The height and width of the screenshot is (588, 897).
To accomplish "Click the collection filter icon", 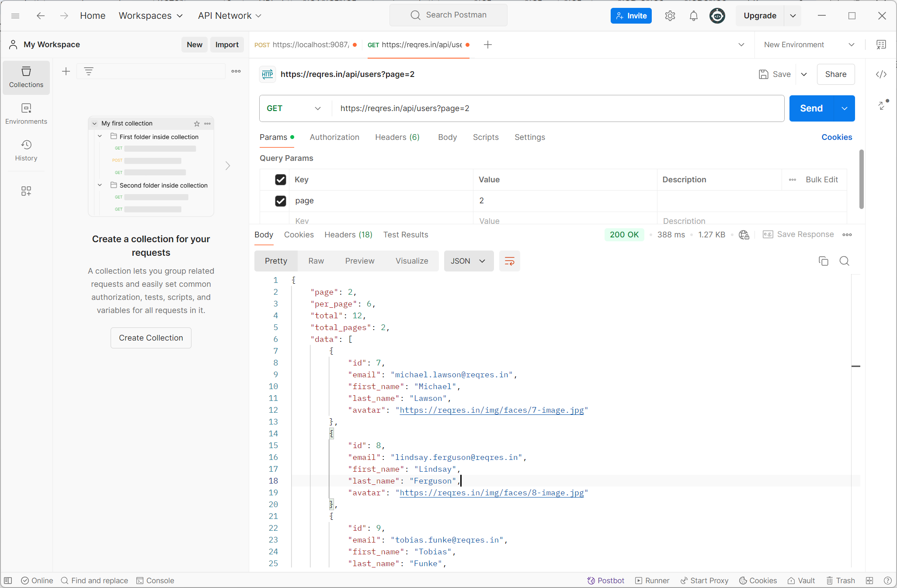I will 89,71.
